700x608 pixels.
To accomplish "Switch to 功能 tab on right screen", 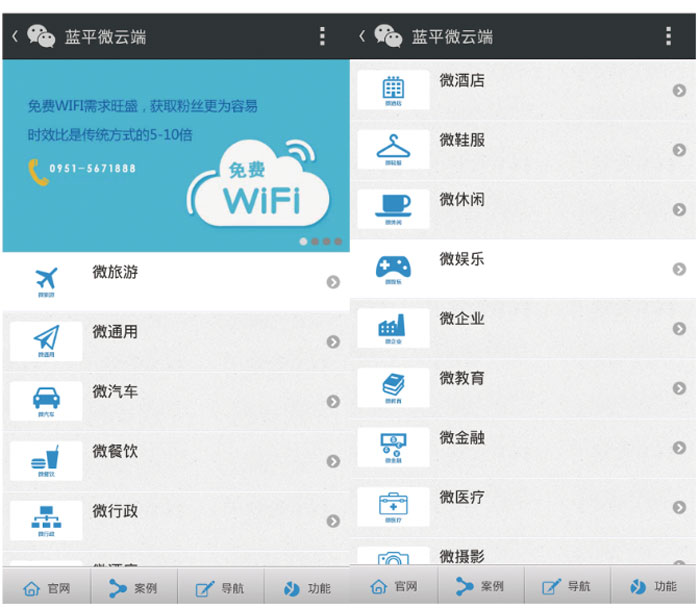I will [x=654, y=587].
